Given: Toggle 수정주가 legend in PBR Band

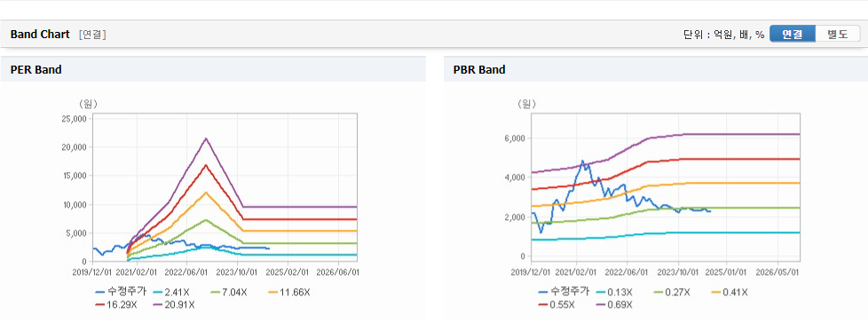Looking at the screenshot, I should [x=563, y=293].
